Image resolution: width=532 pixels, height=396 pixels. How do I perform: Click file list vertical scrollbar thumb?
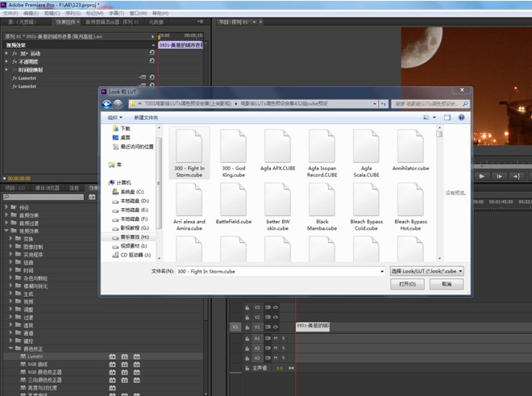click(x=439, y=134)
